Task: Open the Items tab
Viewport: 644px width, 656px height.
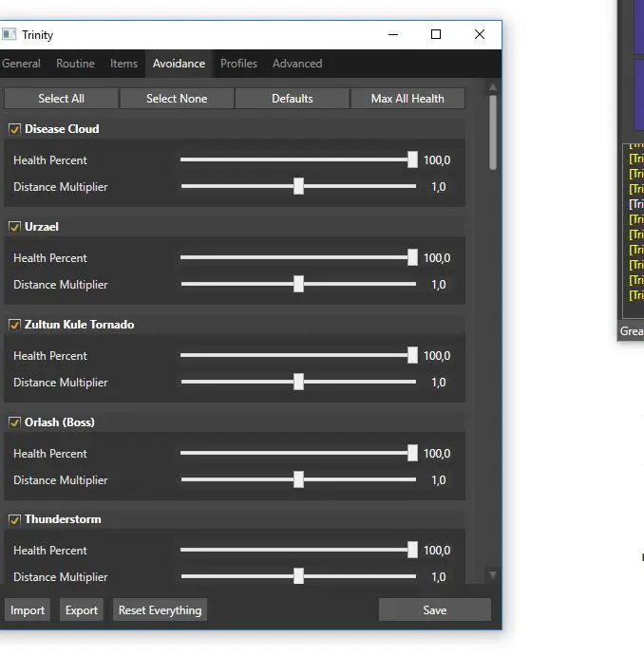Action: pyautogui.click(x=123, y=64)
